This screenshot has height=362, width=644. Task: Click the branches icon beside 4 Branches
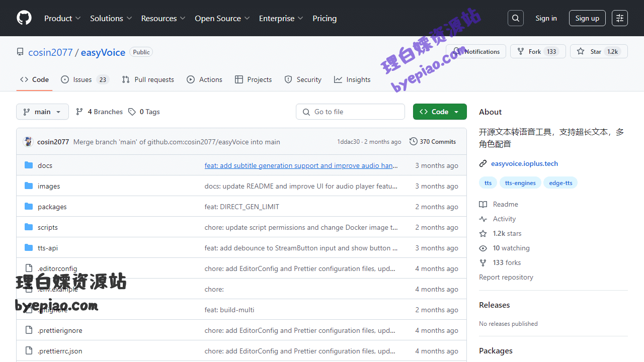pyautogui.click(x=79, y=112)
